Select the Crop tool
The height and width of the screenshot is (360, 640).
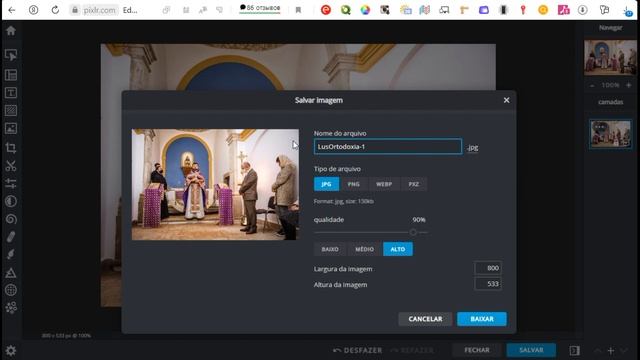(11, 148)
